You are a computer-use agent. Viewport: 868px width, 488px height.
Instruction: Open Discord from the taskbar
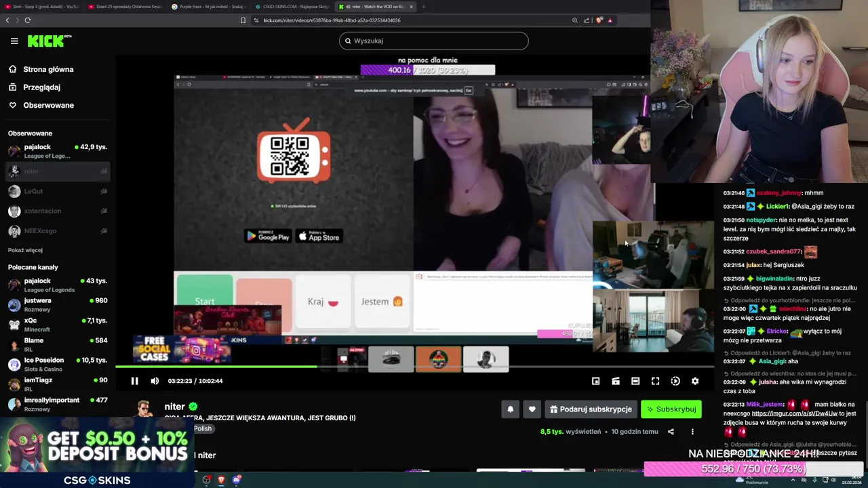(x=237, y=480)
